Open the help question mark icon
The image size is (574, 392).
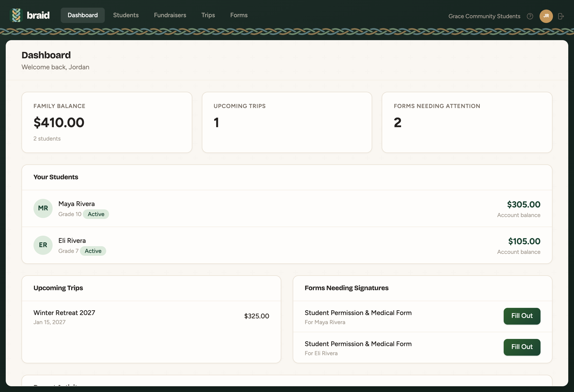(x=530, y=16)
